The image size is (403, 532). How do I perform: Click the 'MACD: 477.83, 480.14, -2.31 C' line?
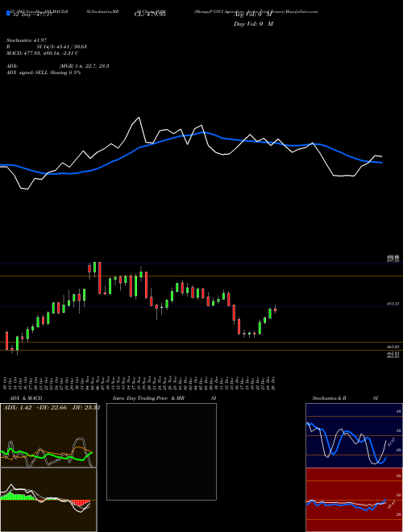[43, 53]
